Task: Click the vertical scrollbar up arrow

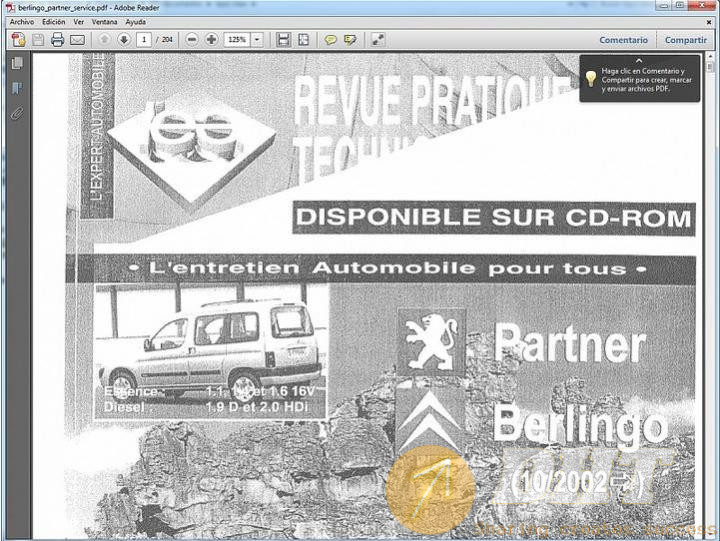Action: (x=711, y=56)
